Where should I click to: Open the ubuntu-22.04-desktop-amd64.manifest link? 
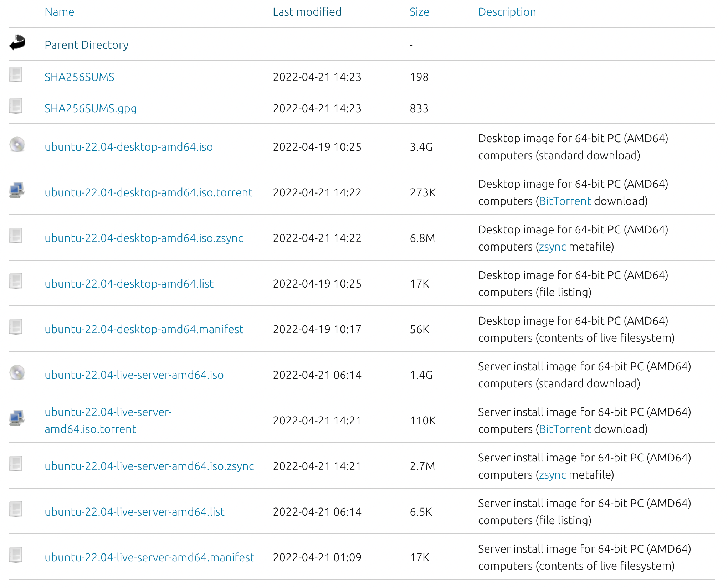point(144,330)
